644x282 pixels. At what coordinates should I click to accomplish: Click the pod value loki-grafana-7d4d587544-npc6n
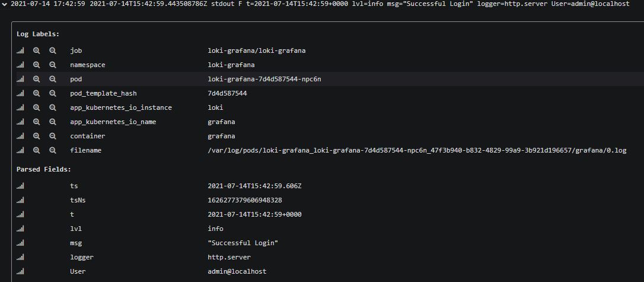coord(264,80)
